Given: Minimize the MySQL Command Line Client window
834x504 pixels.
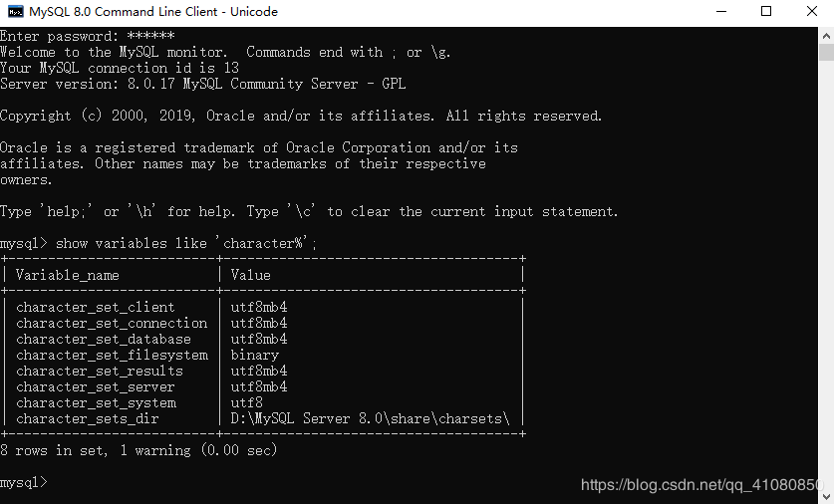Looking at the screenshot, I should coord(720,12).
